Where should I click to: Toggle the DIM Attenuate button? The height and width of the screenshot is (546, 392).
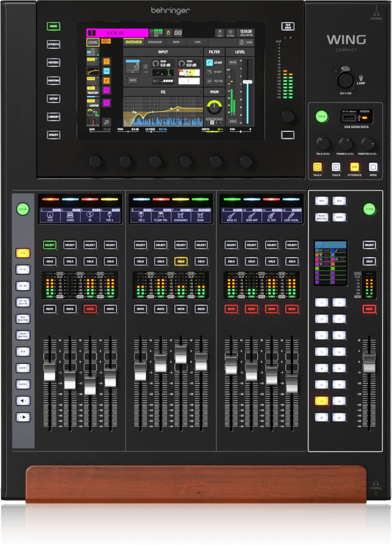[355, 167]
